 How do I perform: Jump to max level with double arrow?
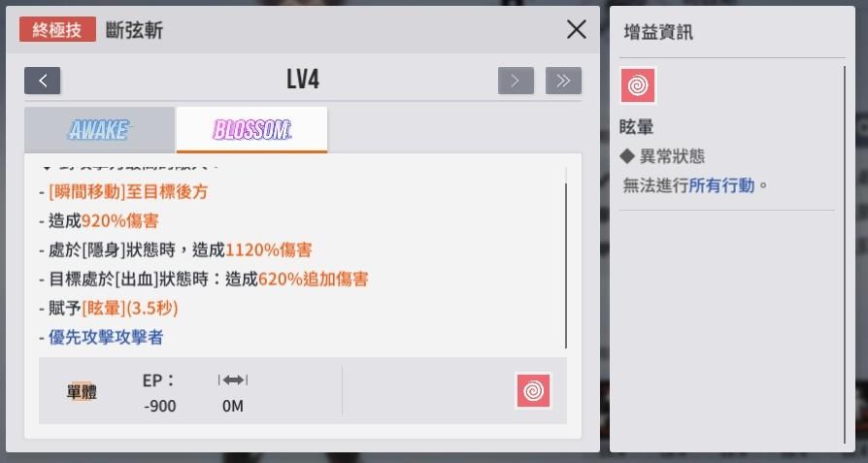[563, 81]
